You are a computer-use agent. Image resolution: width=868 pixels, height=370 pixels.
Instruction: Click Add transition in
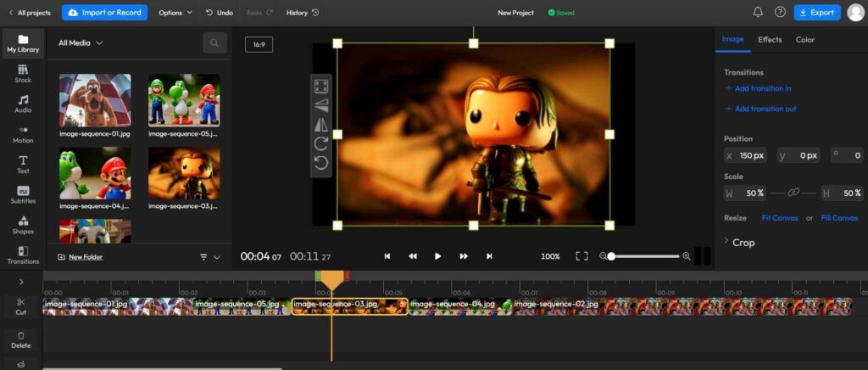tap(759, 88)
